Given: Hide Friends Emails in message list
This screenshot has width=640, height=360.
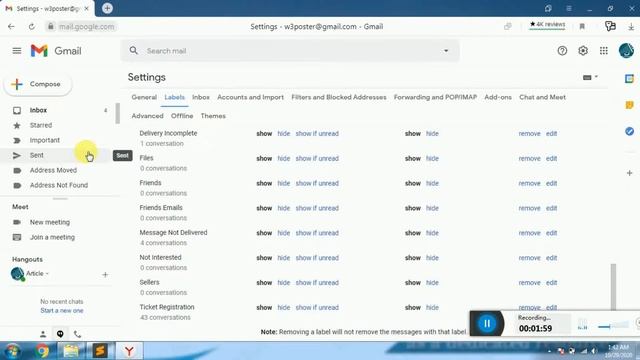Looking at the screenshot, I should 432,208.
